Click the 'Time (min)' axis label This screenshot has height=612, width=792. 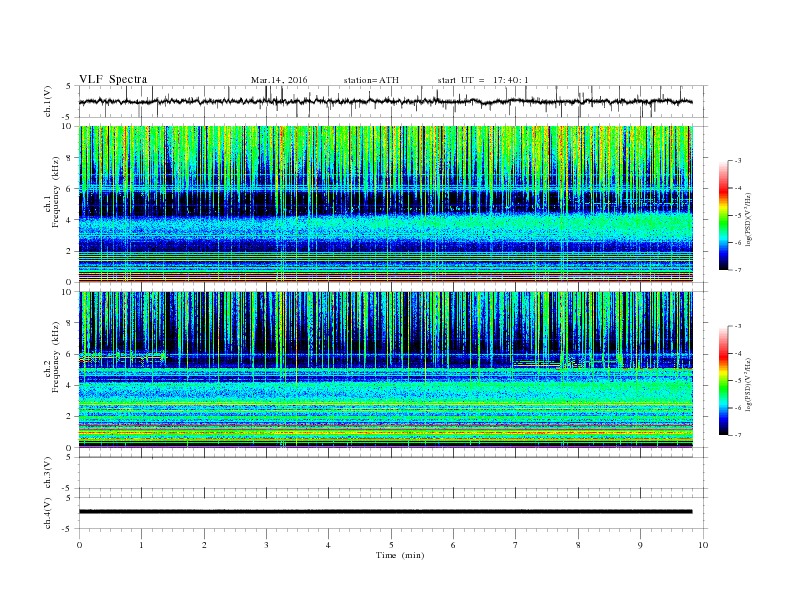point(400,555)
